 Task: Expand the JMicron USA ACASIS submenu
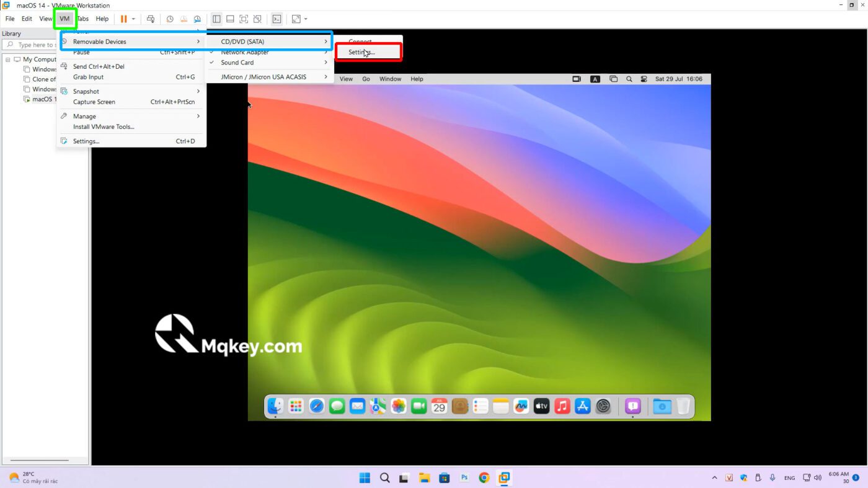268,77
